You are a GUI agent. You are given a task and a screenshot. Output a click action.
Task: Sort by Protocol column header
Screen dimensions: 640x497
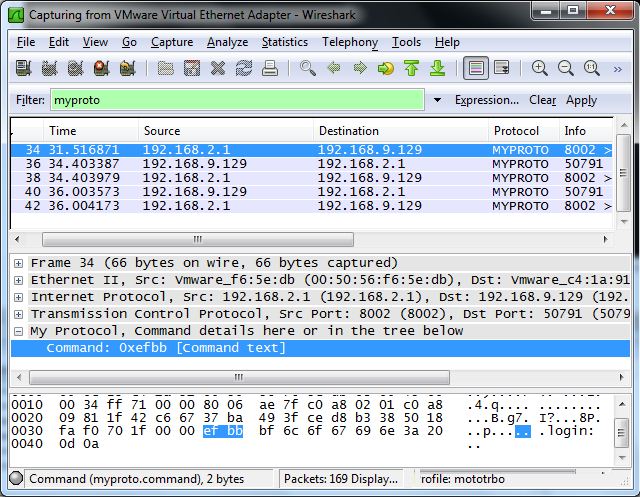coord(524,131)
